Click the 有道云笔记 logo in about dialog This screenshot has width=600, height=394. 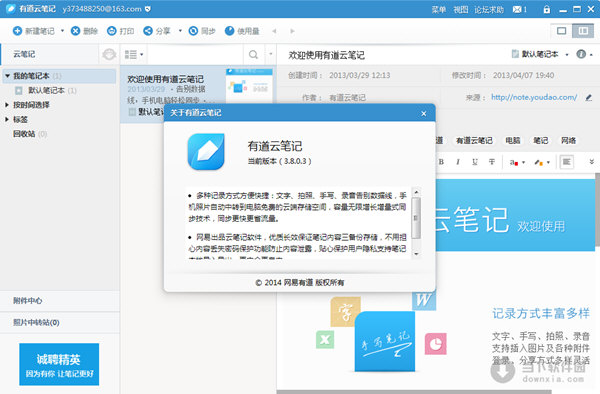click(206, 151)
